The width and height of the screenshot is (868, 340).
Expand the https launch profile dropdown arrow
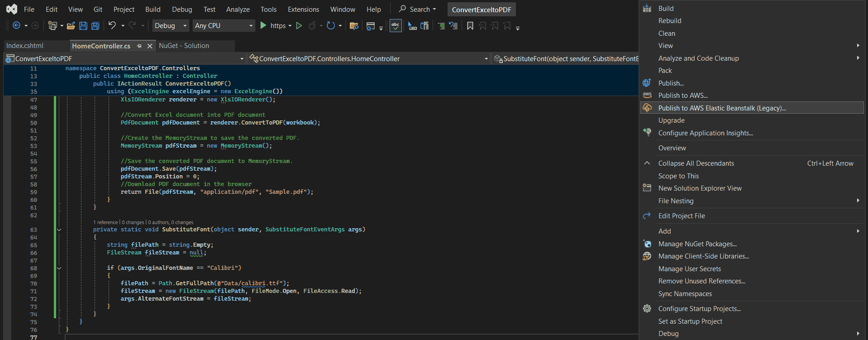(x=290, y=26)
